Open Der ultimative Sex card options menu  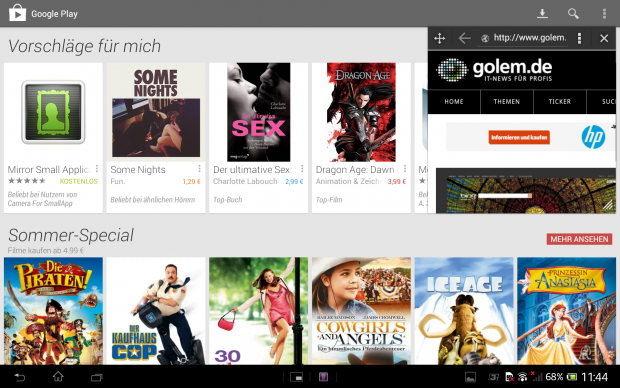pyautogui.click(x=302, y=169)
